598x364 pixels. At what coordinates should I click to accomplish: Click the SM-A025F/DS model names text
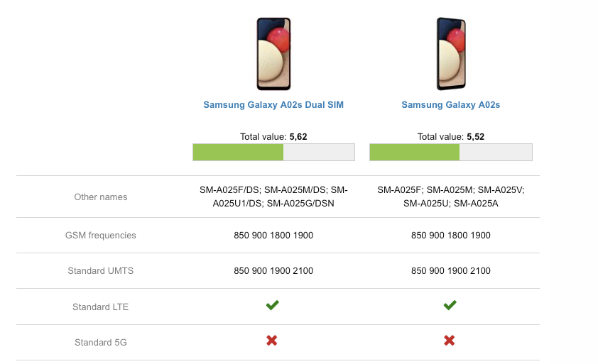273,197
